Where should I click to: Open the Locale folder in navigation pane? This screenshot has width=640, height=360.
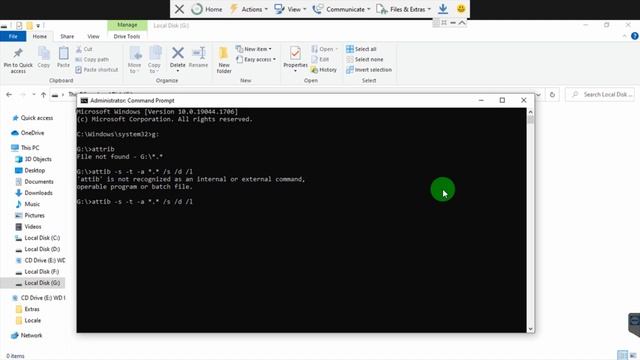tap(28, 320)
